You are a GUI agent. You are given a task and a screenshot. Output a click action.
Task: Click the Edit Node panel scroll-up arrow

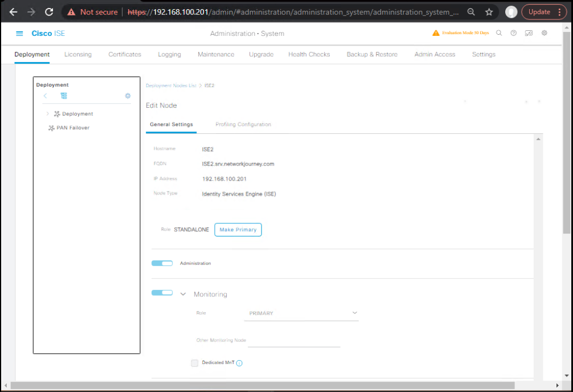[x=538, y=140]
